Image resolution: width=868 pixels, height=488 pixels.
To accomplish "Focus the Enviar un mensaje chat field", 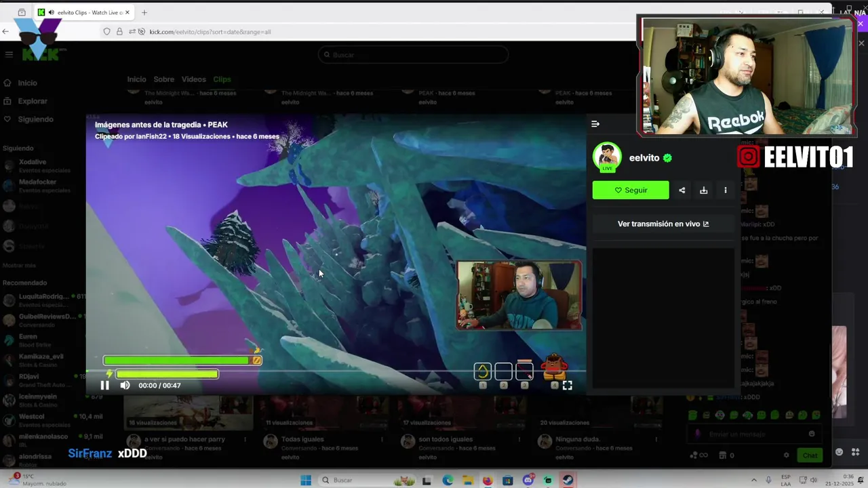I will (754, 434).
